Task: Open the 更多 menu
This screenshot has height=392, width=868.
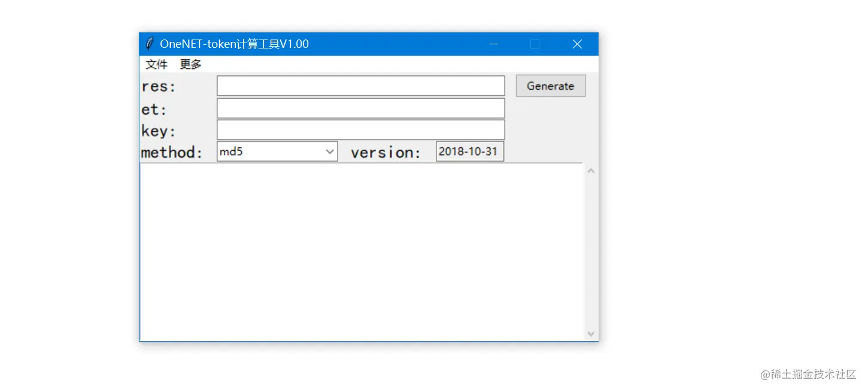Action: coord(190,65)
